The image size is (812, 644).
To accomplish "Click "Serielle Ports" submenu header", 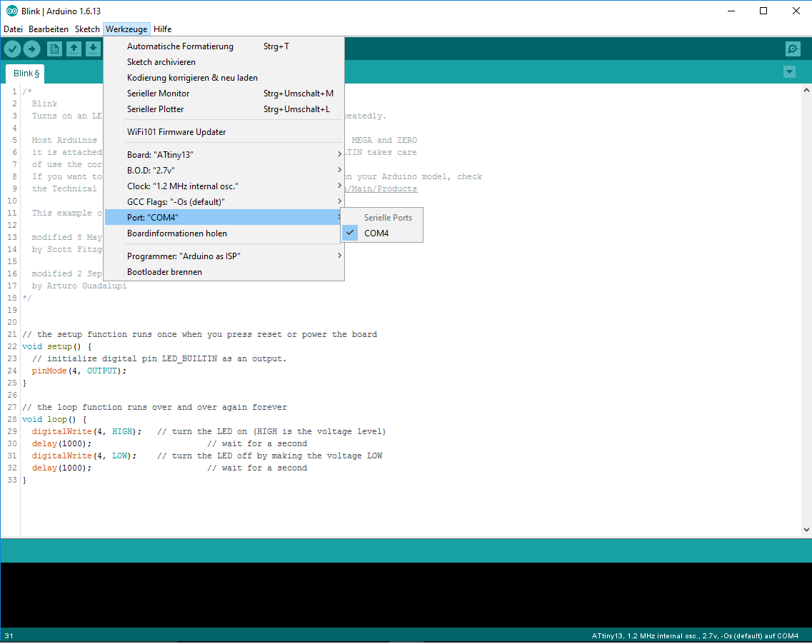I will pos(388,218).
